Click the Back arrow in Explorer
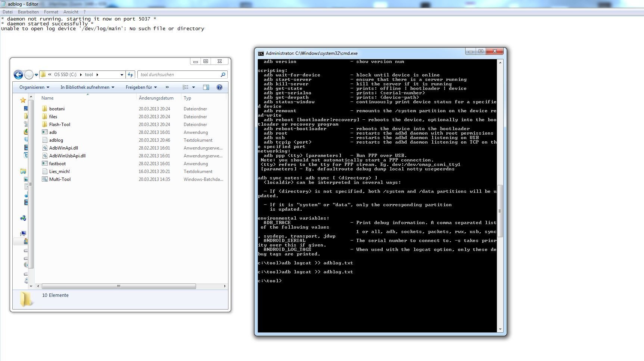The height and width of the screenshot is (361, 644). (18, 75)
